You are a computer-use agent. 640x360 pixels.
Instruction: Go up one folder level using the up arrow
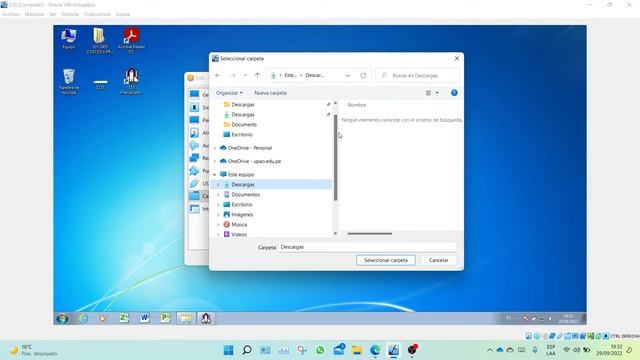pos(257,76)
